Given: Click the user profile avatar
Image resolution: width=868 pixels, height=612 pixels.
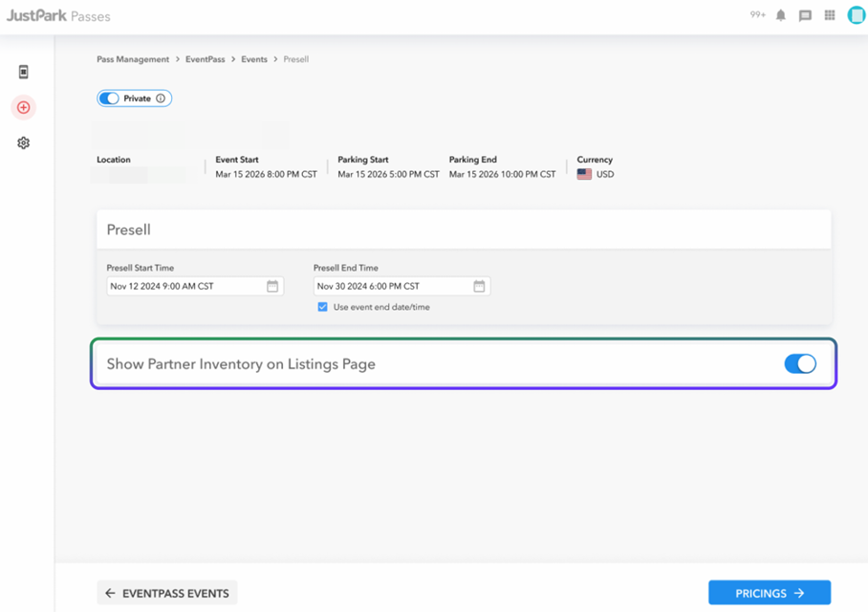Looking at the screenshot, I should point(856,15).
